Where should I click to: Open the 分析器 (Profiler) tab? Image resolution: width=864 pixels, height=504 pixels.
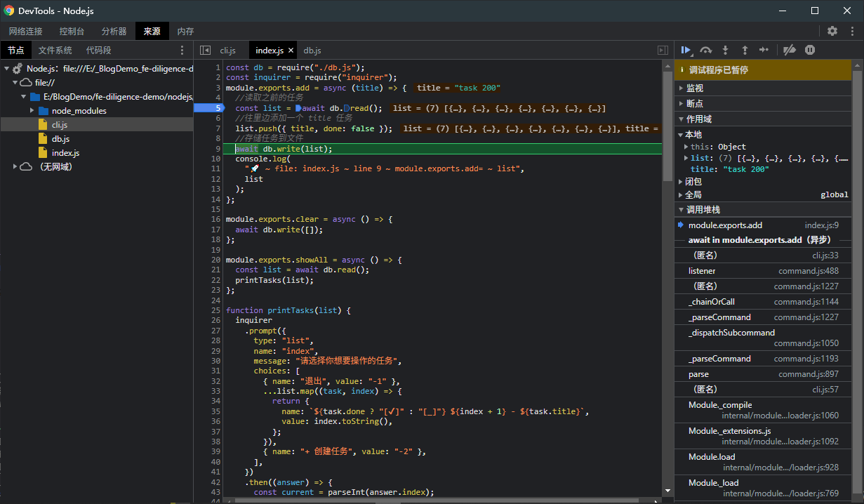114,31
